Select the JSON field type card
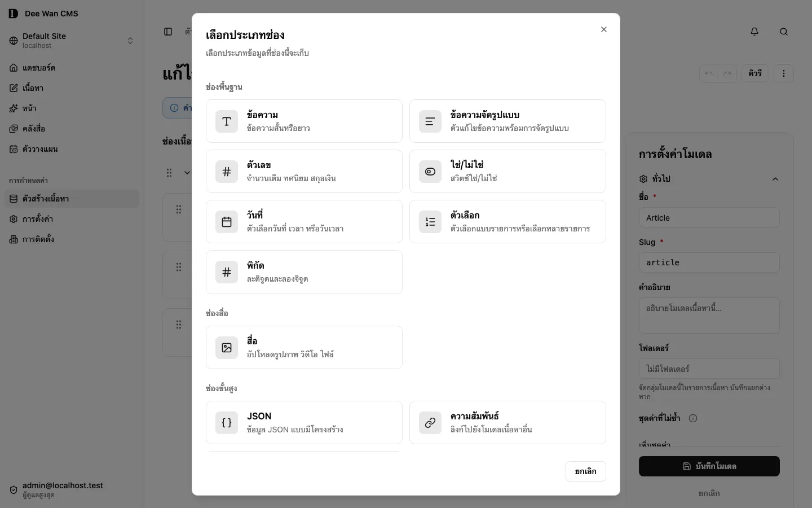812x508 pixels. [x=304, y=423]
